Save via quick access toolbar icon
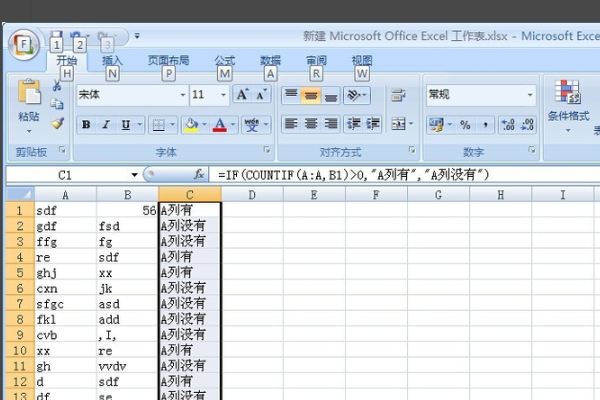Viewport: 600px width, 400px height. point(56,36)
